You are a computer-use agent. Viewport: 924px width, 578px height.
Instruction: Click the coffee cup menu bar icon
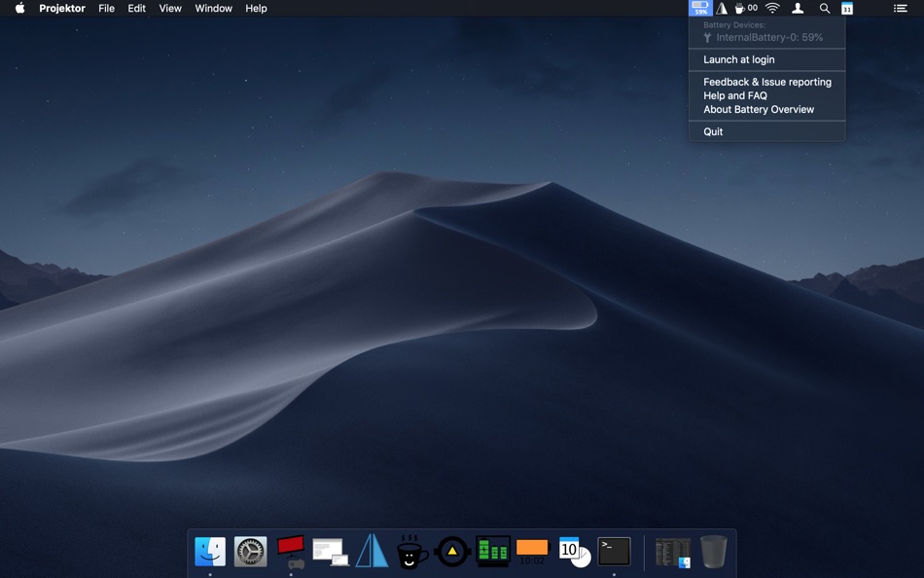click(739, 8)
